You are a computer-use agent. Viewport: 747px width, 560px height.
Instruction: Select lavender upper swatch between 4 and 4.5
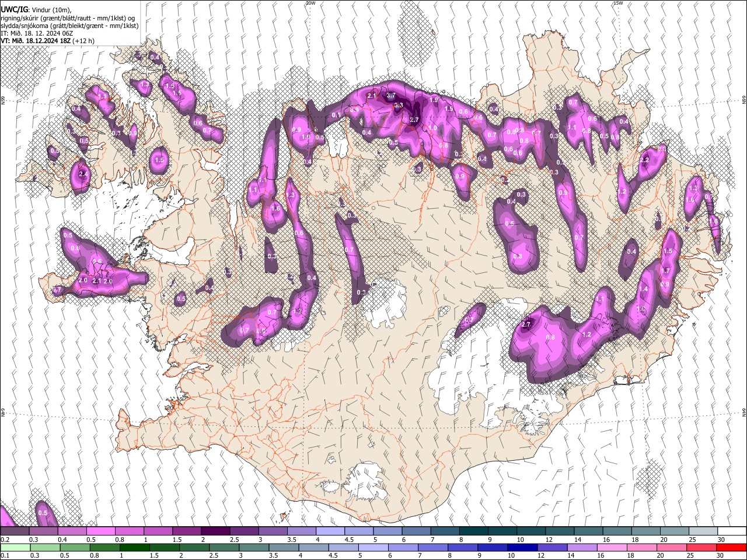pos(330,531)
